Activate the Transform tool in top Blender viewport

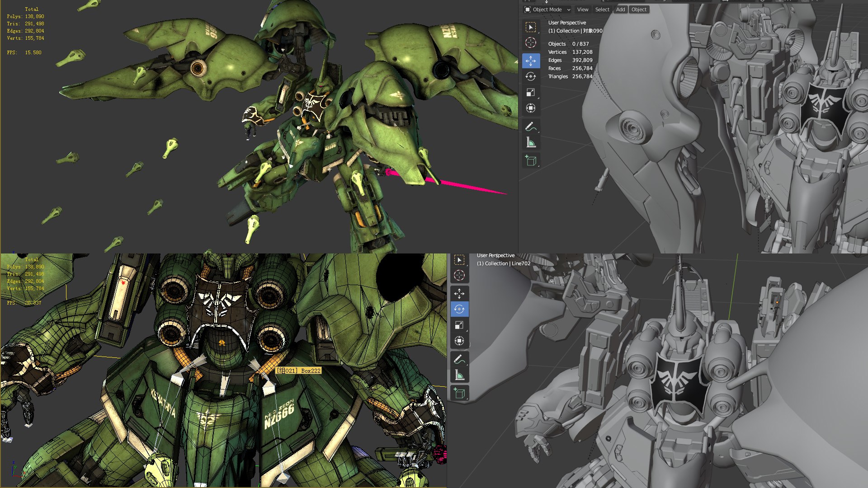(531, 108)
